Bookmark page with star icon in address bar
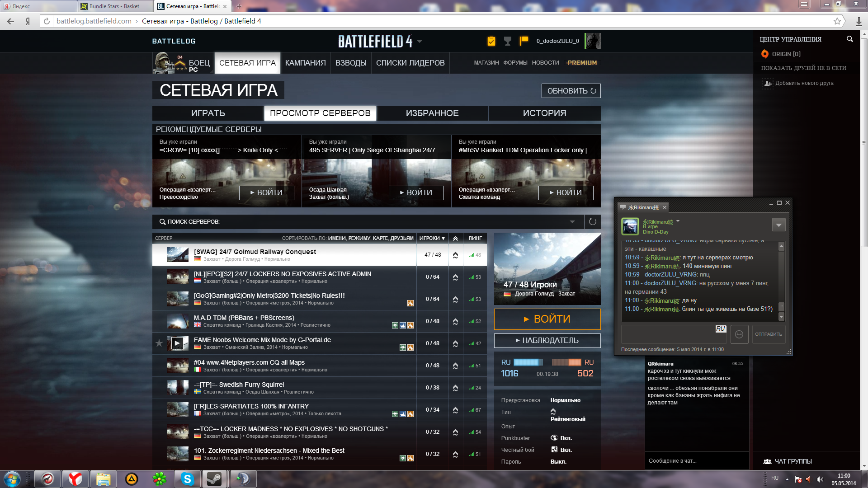The image size is (868, 488). click(837, 21)
